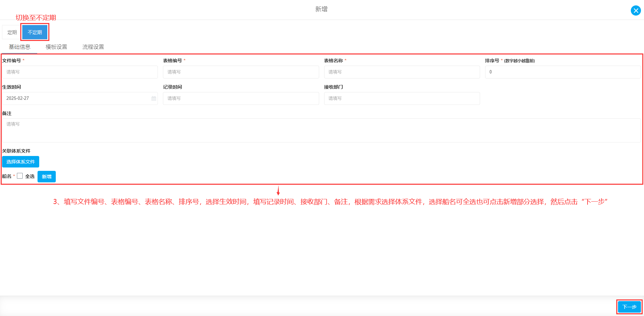Viewport: 644px width, 316px height.
Task: Click the 新增 button next to 全选
Action: tap(47, 177)
